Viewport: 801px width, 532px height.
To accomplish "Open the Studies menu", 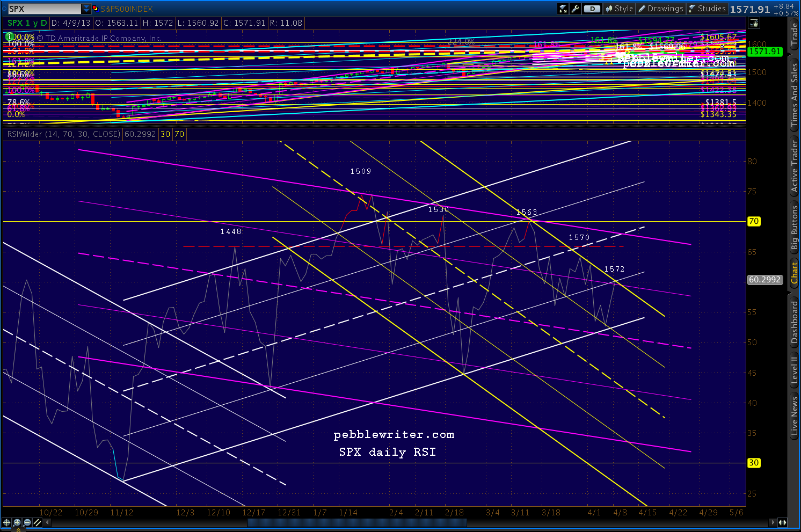I will 707,9.
